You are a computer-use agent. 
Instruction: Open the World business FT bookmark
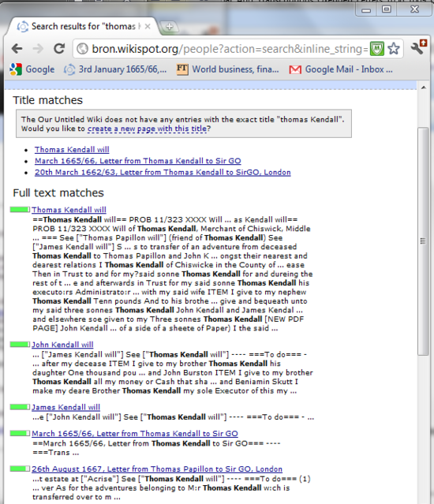pyautogui.click(x=227, y=69)
